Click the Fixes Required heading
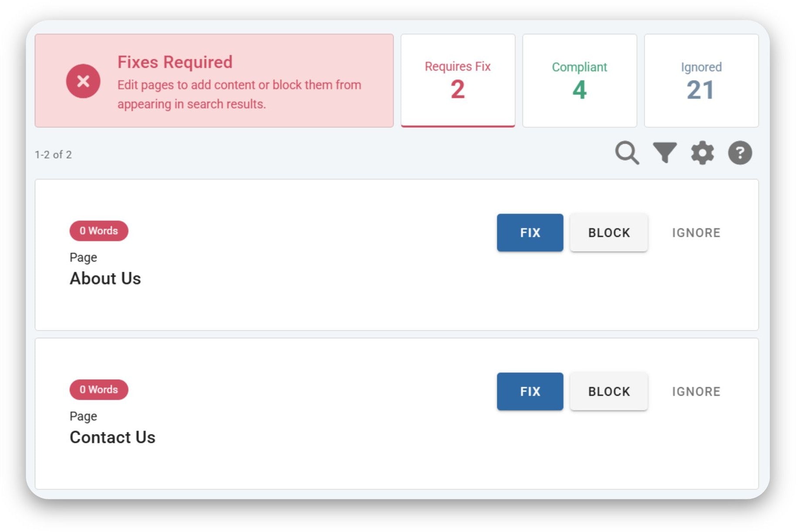Image resolution: width=798 pixels, height=532 pixels. [x=175, y=62]
